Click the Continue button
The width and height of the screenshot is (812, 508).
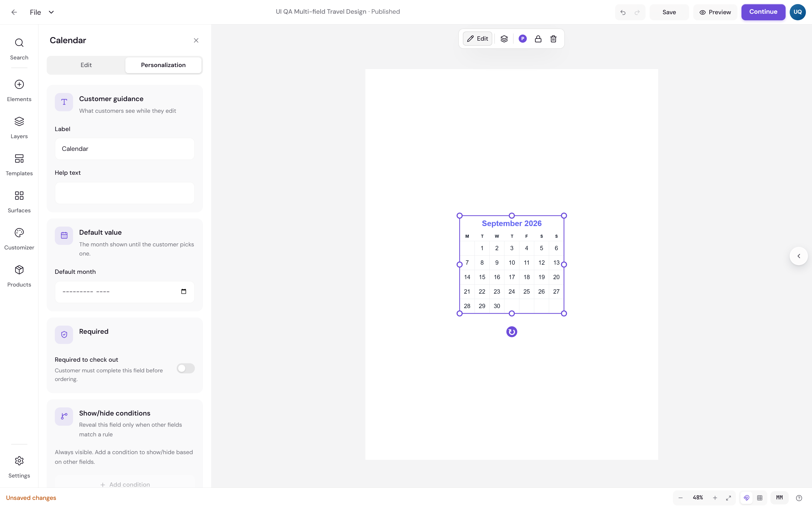[x=763, y=12]
